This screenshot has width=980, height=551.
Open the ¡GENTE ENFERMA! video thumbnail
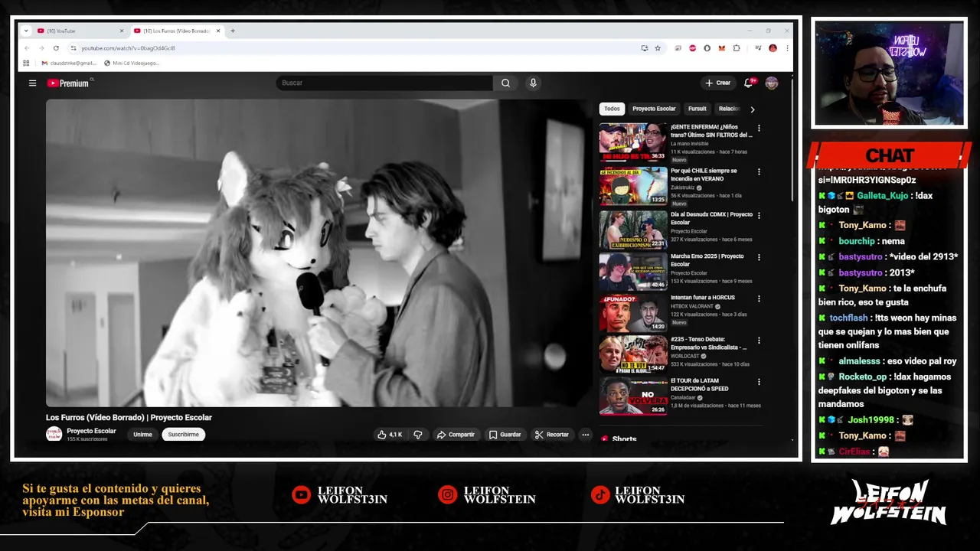(633, 142)
